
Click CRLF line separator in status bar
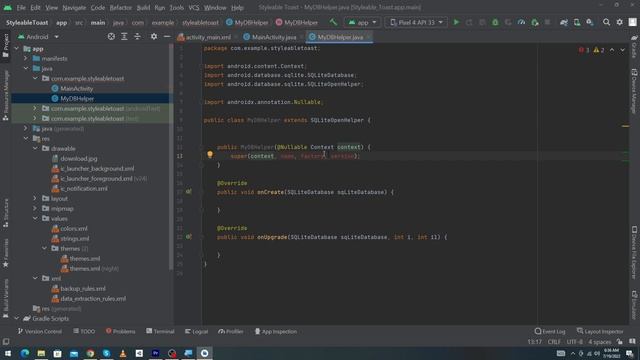[x=554, y=342]
